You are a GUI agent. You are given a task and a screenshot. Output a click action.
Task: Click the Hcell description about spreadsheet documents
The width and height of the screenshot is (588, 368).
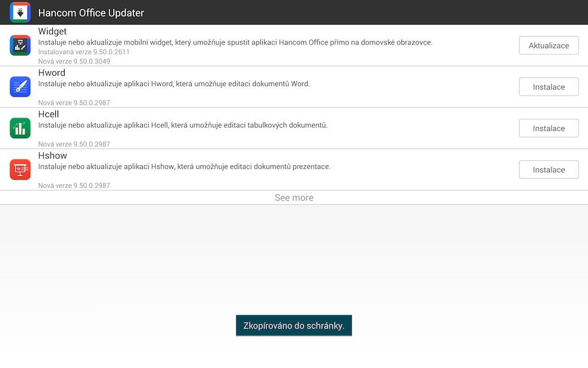[183, 125]
